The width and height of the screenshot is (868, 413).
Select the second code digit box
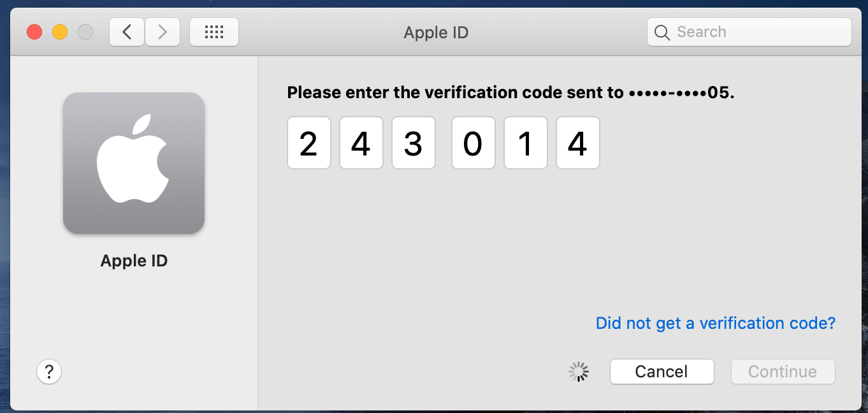click(361, 143)
